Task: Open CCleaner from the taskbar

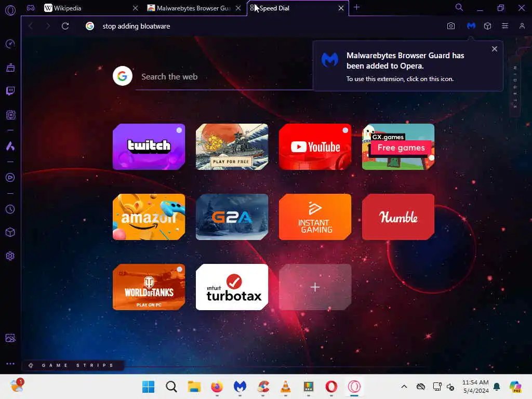Action: [x=263, y=387]
